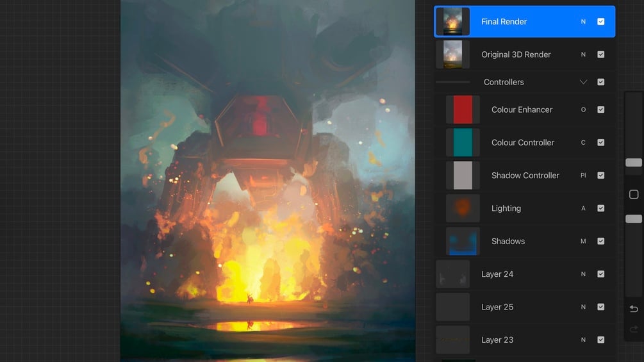Select the Colour Controller layer name

(x=523, y=142)
